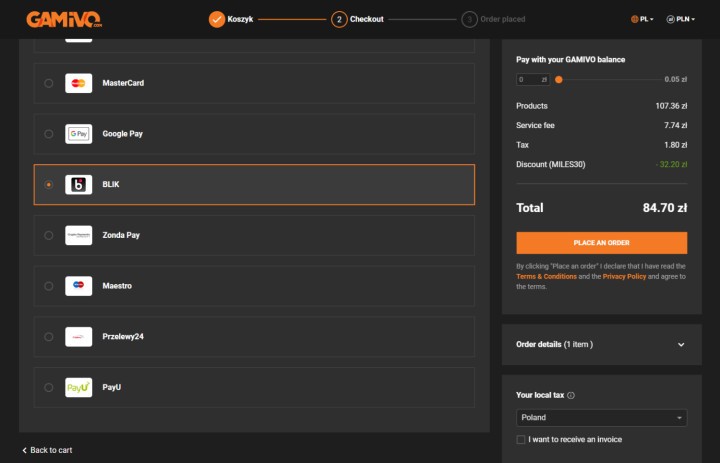The image size is (720, 463).
Task: Click Pay with your GAMIVO balance heading
Action: pos(570,60)
